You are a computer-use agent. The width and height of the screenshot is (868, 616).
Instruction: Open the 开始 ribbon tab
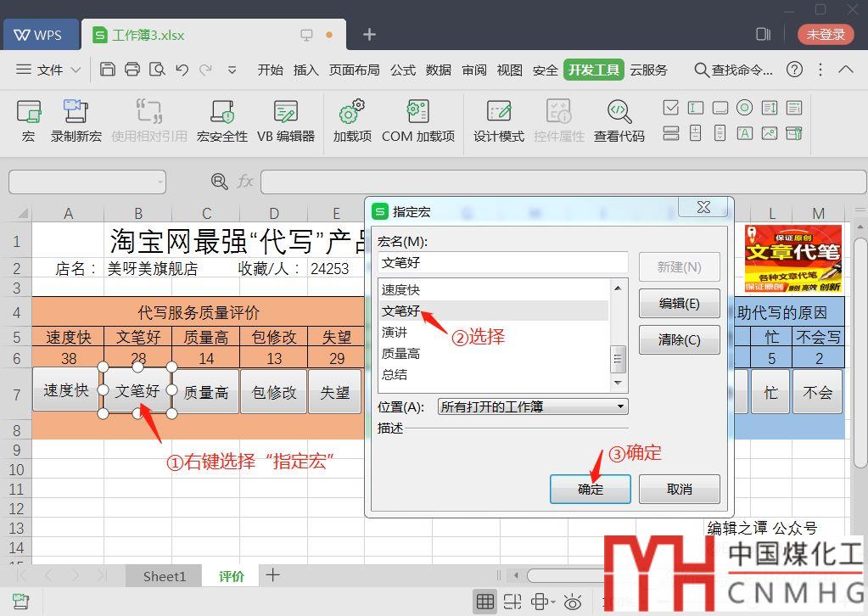tap(270, 70)
